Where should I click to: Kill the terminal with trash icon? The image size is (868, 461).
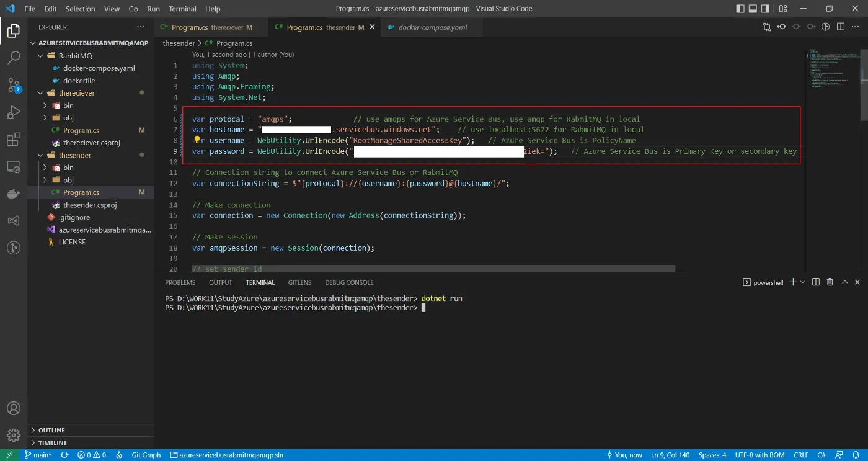[x=830, y=282]
